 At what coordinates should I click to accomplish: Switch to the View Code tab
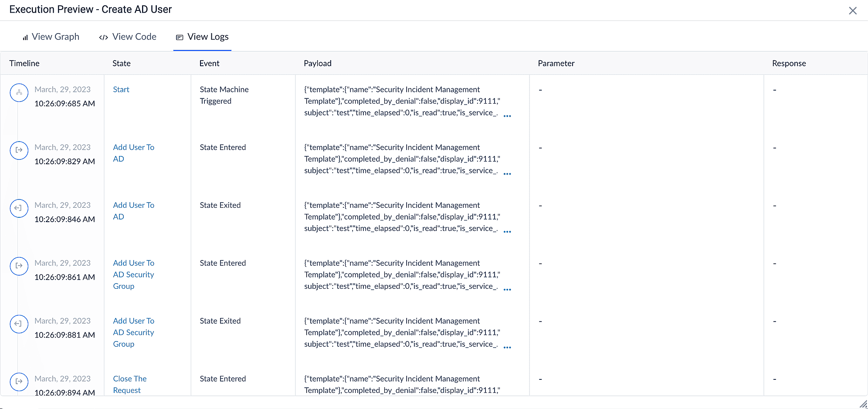[x=128, y=37]
